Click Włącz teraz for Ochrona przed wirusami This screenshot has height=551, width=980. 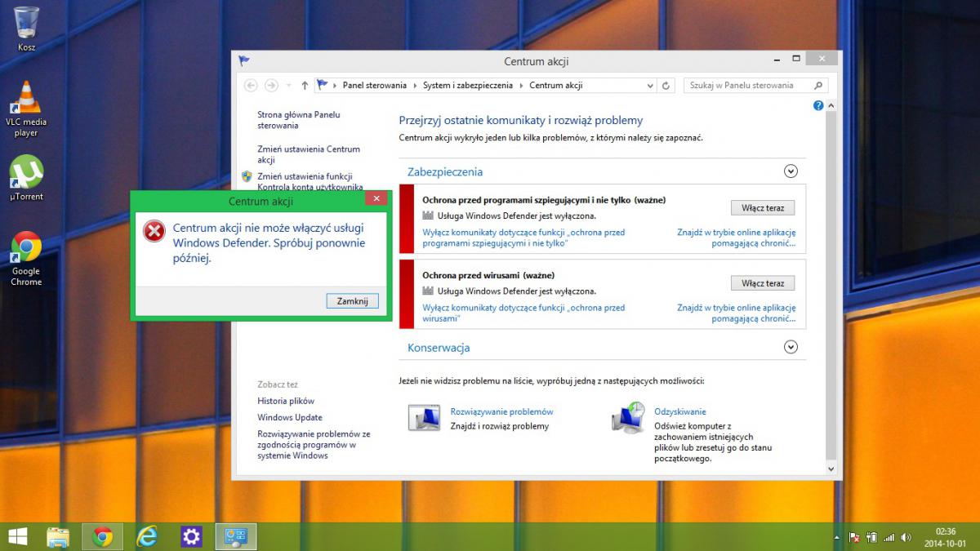click(763, 283)
